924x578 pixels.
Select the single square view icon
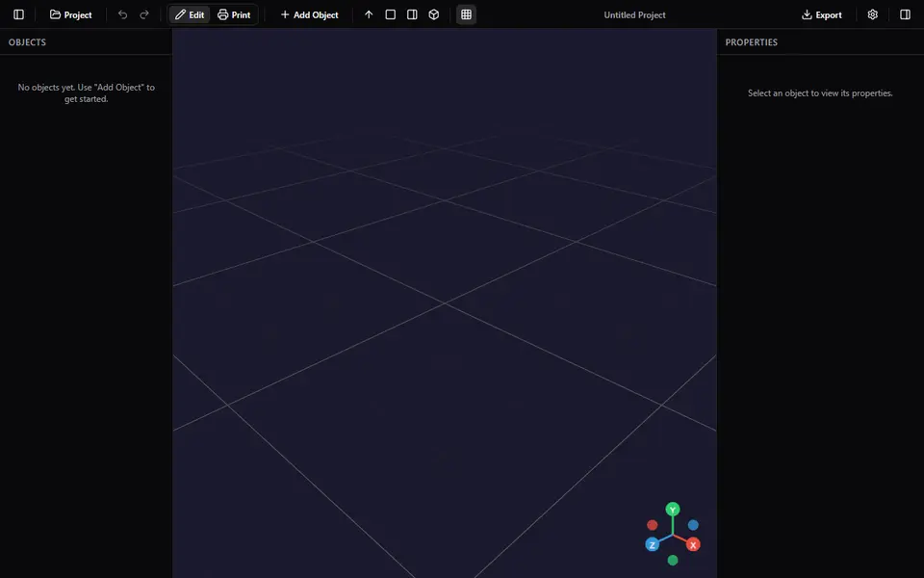coord(390,14)
